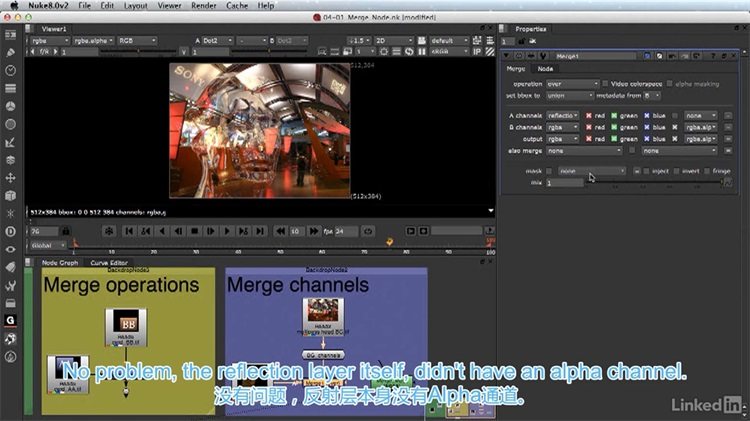Open the 3D nodes cube icon
Screen dimensions: 750x421
[x=10, y=196]
